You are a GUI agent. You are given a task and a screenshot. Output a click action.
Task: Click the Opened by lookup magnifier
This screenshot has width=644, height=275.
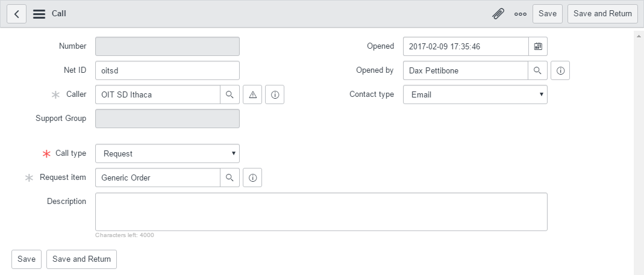tap(538, 70)
